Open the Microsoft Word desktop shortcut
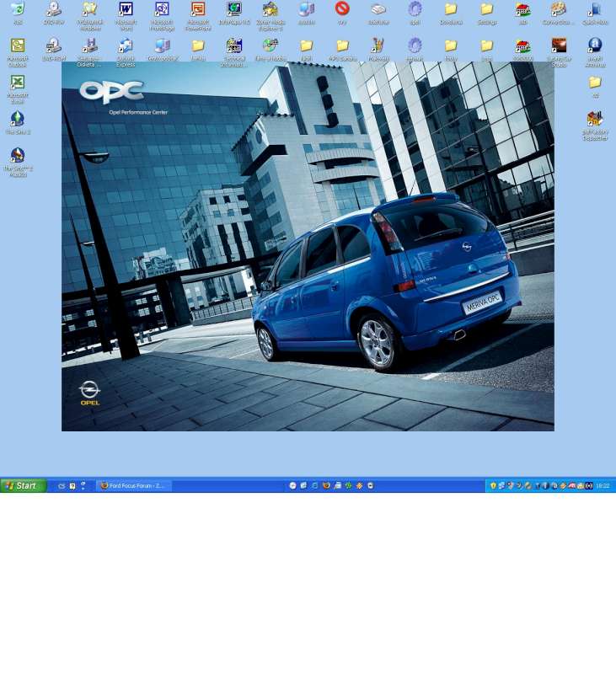 [126, 10]
